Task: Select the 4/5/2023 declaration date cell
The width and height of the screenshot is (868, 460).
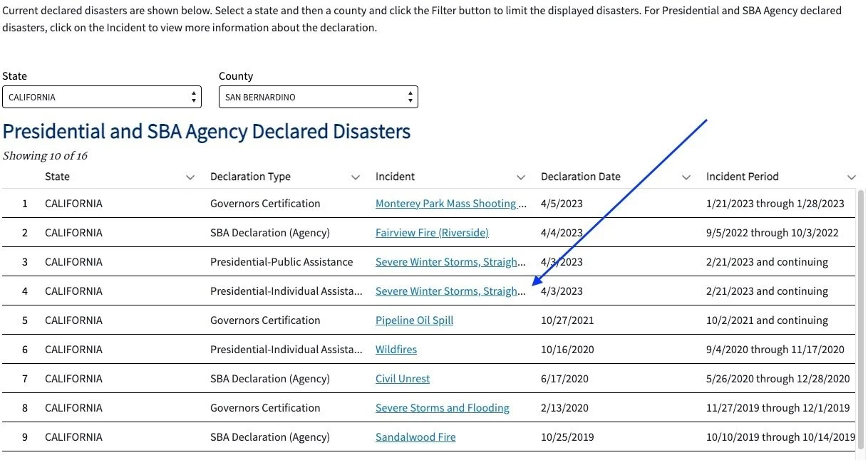Action: pyautogui.click(x=562, y=204)
